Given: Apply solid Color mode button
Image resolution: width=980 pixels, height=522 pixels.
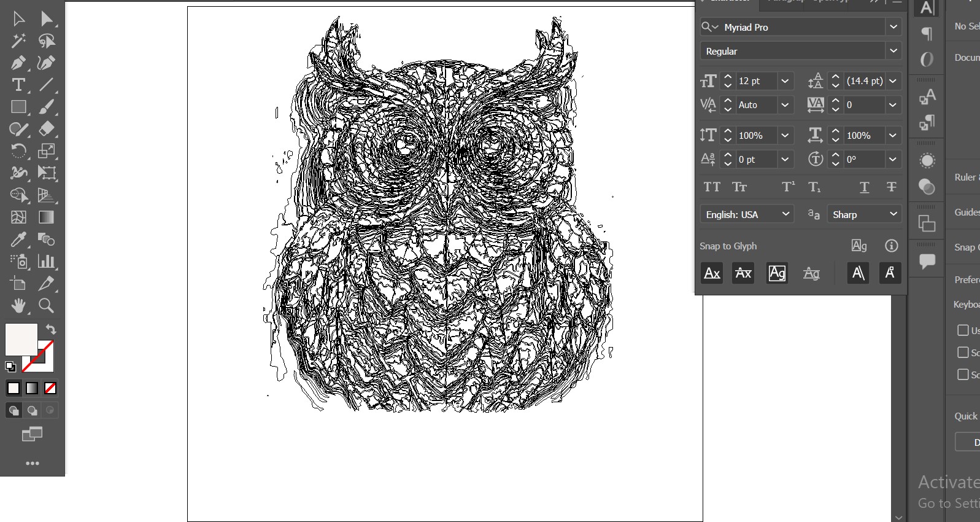Looking at the screenshot, I should pos(14,388).
